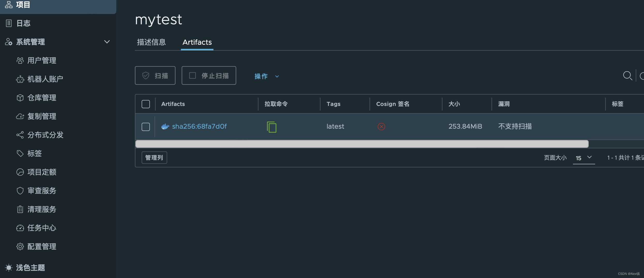This screenshot has width=644, height=278.
Task: Click the gauge icon beside 任务中心
Action: click(x=20, y=228)
